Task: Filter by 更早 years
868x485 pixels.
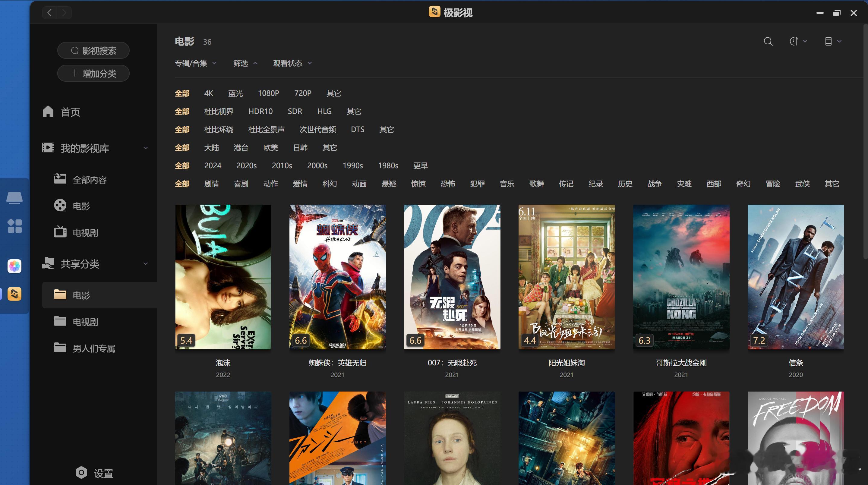Action: pos(421,166)
